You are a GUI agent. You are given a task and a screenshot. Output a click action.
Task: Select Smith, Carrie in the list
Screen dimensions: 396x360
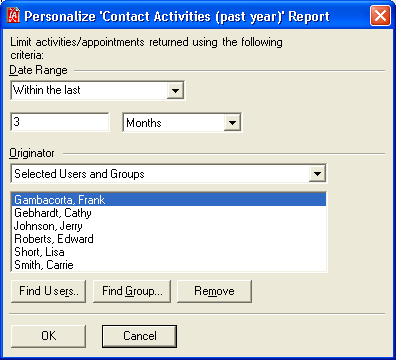[169, 265]
